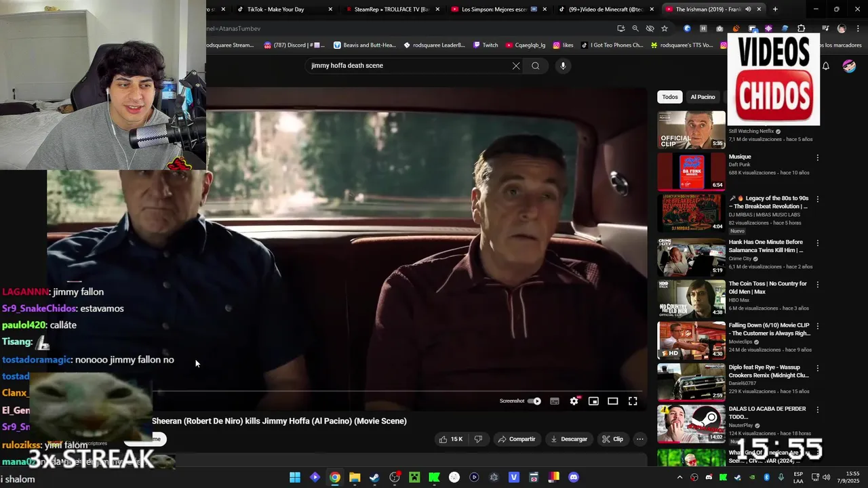Image resolution: width=868 pixels, height=488 pixels.
Task: Open options menu for The Coin Toss video
Action: [x=817, y=284]
